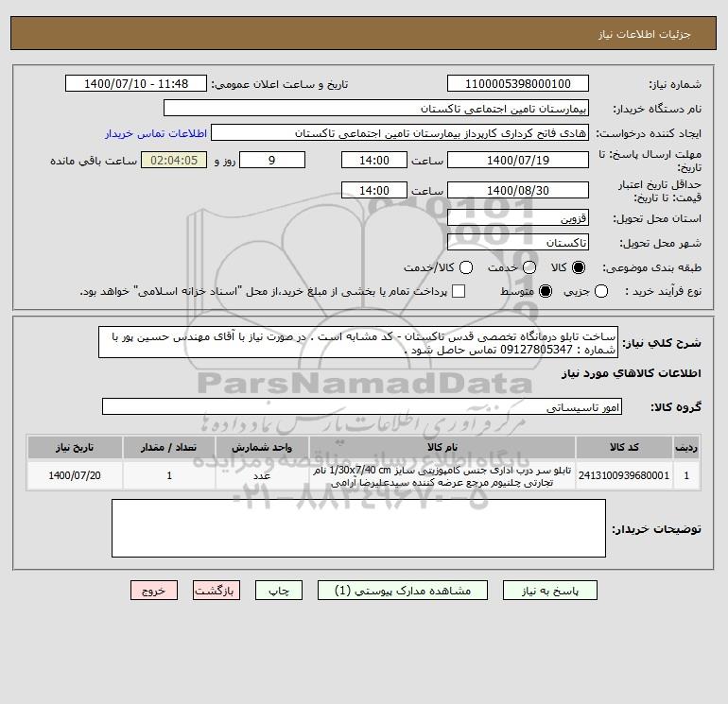Click the بازگشت back button
728x704 pixels.
click(x=217, y=591)
